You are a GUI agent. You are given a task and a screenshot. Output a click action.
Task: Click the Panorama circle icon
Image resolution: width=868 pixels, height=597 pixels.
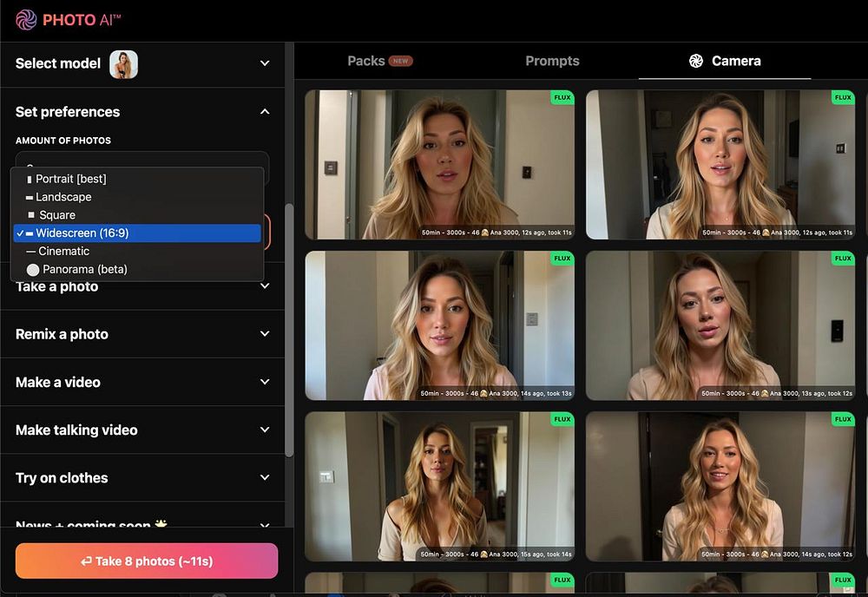[33, 270]
